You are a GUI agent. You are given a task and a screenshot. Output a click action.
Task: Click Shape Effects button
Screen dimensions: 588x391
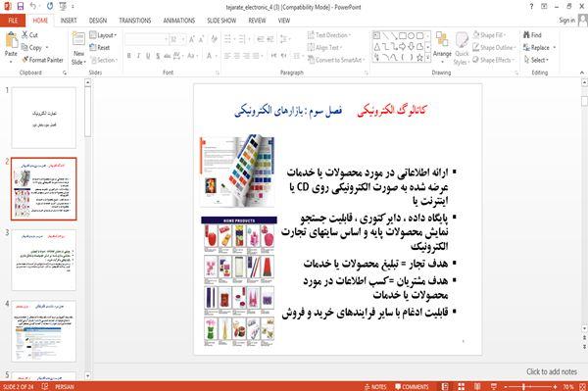(x=493, y=60)
